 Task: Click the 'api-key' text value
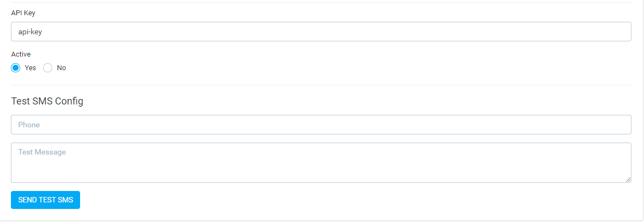coord(30,32)
